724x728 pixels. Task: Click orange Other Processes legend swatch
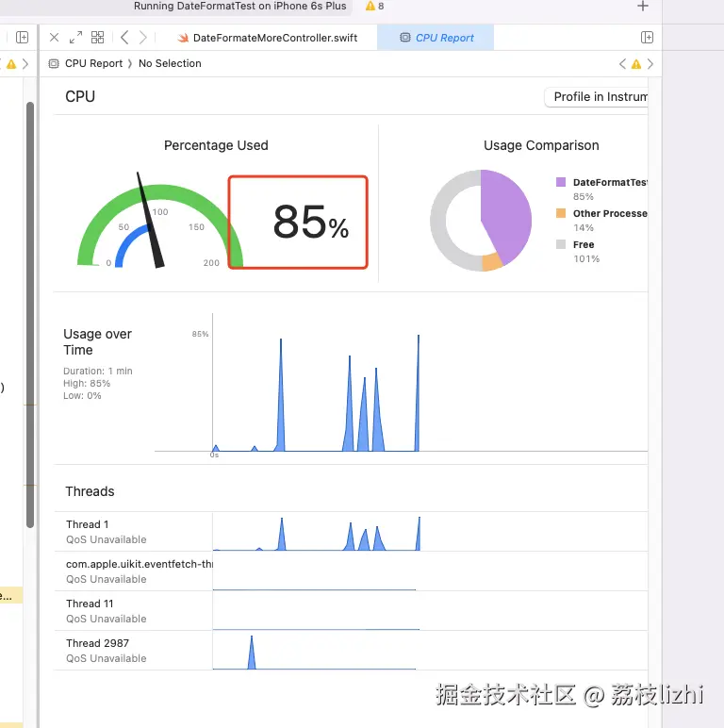click(561, 213)
